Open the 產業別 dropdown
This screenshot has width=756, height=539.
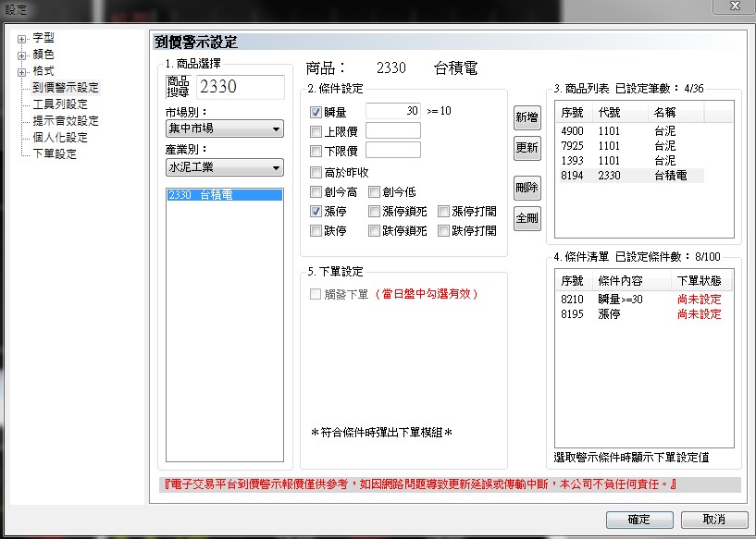pyautogui.click(x=224, y=167)
